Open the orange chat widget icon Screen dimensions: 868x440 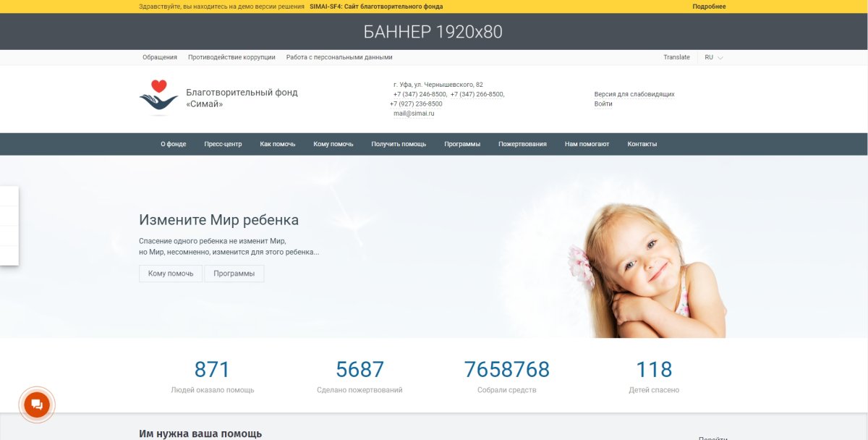pyautogui.click(x=37, y=405)
